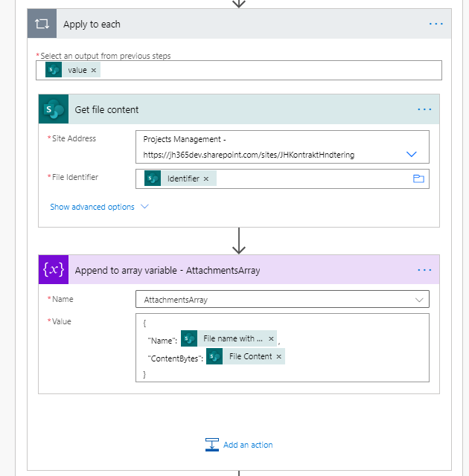
Task: Click the File Identifier label
Action: tap(75, 177)
